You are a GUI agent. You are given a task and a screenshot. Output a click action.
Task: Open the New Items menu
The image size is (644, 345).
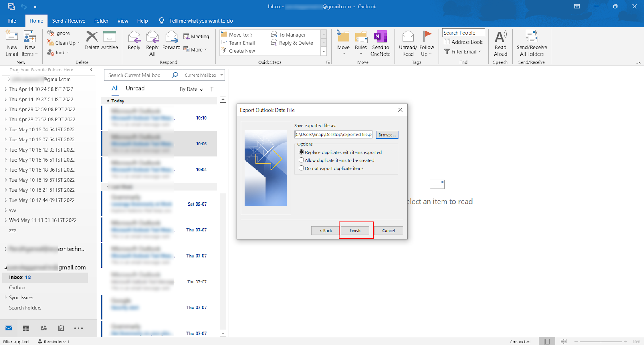[x=30, y=44]
